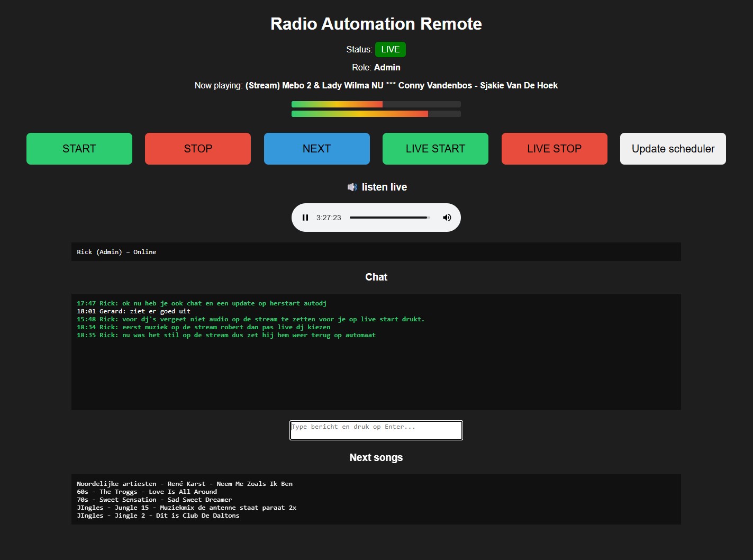Viewport: 753px width, 560px height.
Task: Click the 3:27:23 elapsed time display
Action: [x=329, y=218]
